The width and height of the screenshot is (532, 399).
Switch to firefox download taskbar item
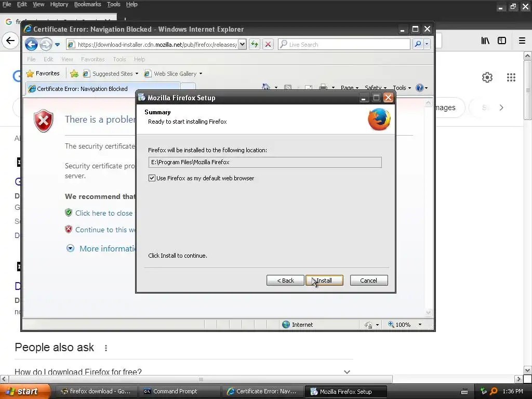click(96, 391)
